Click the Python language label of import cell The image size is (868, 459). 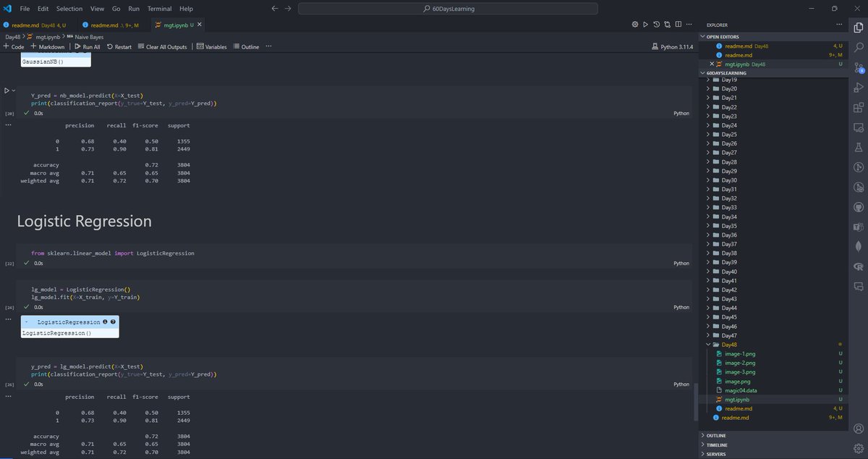tap(681, 264)
